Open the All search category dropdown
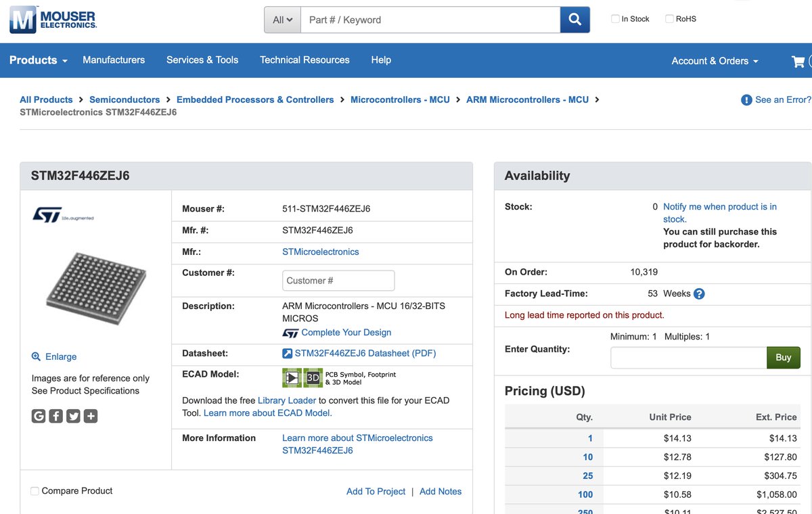Viewport: 812px width, 514px height. click(282, 20)
